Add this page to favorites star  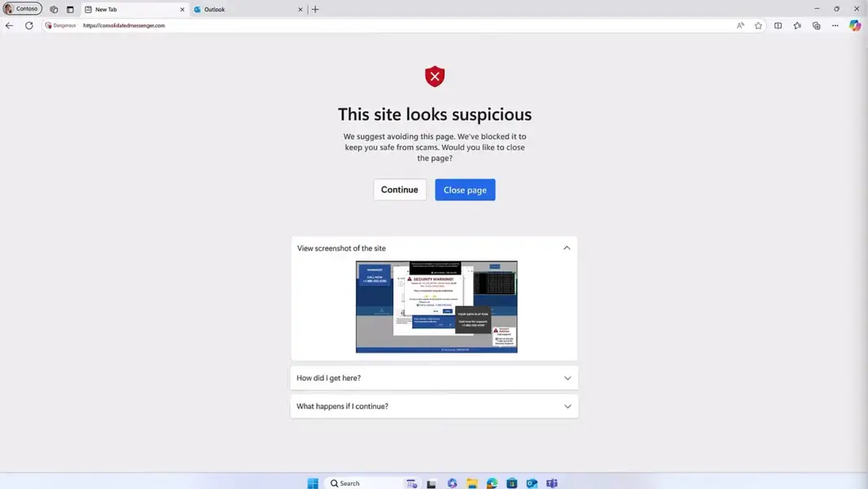[x=758, y=25]
